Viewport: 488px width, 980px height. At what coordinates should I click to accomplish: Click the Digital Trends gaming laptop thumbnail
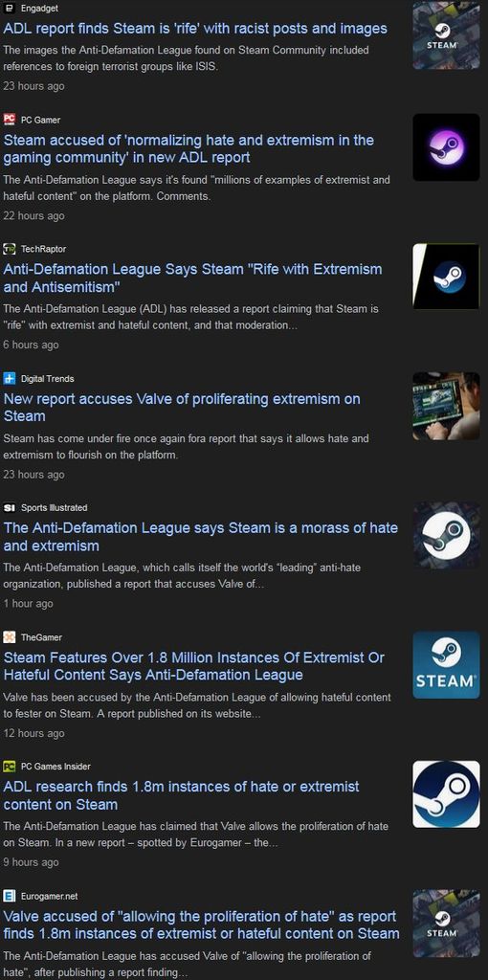[446, 406]
